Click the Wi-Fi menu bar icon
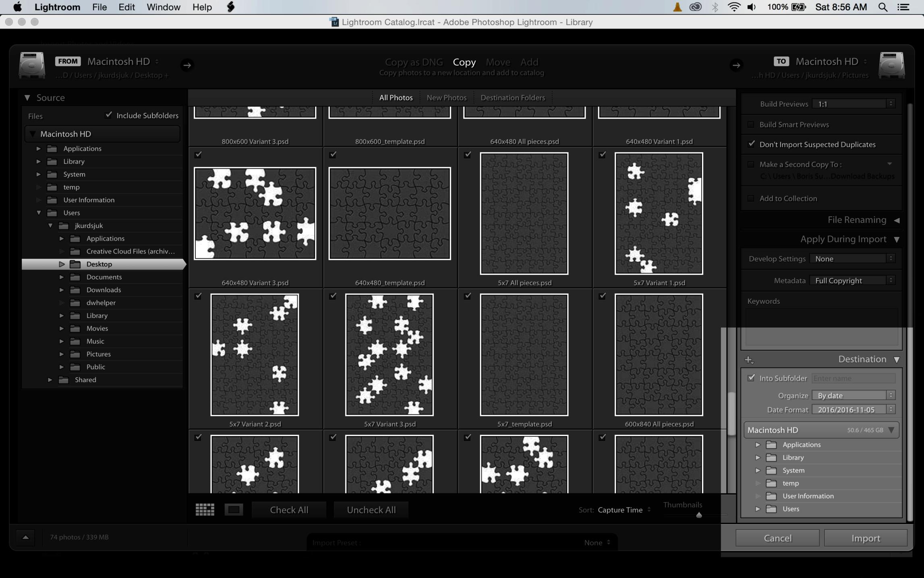Image resolution: width=924 pixels, height=578 pixels. 734,7
